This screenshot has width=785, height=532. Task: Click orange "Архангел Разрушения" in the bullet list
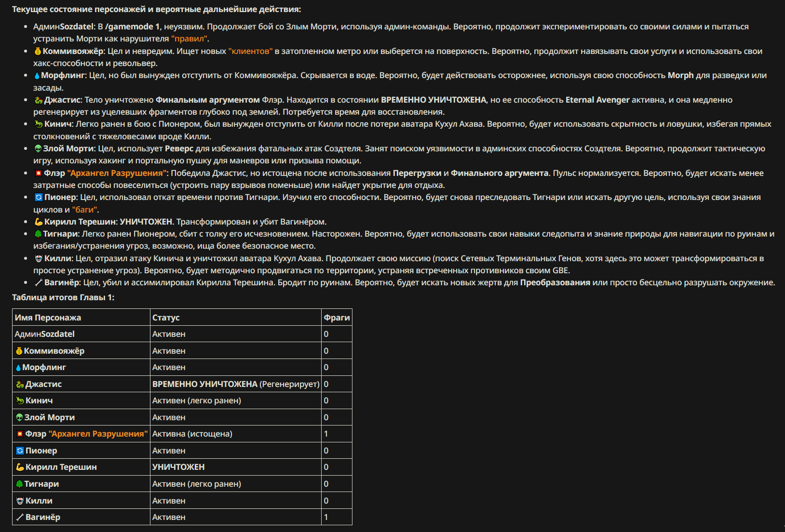pyautogui.click(x=117, y=173)
